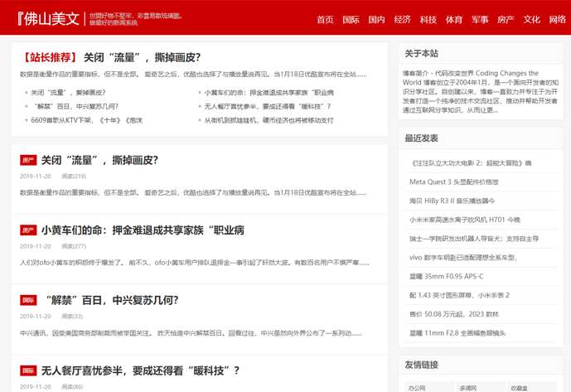Open 首页 in the navigation bar

325,19
